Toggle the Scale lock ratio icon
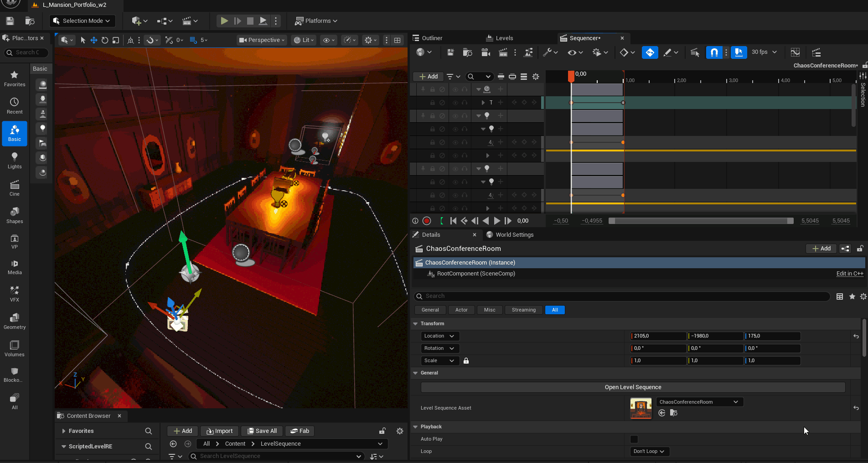Screen dimensions: 868x463 click(x=466, y=361)
